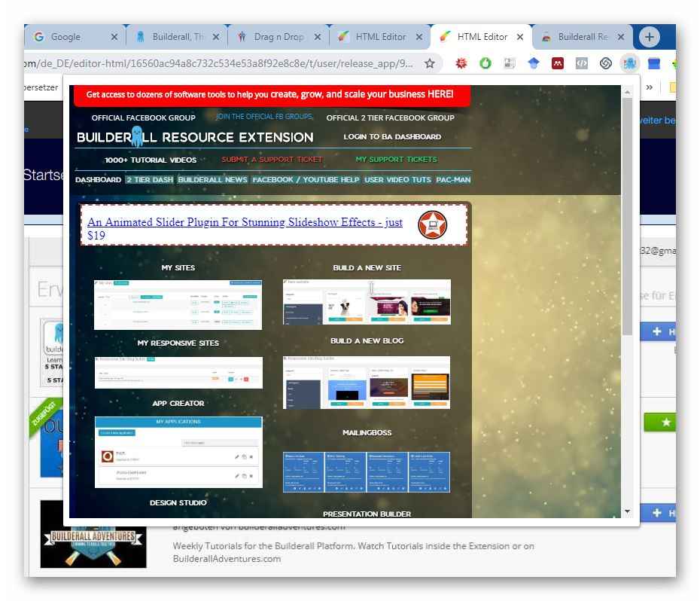Click the code brackets extension icon
The height and width of the screenshot is (601, 700).
coord(581,64)
